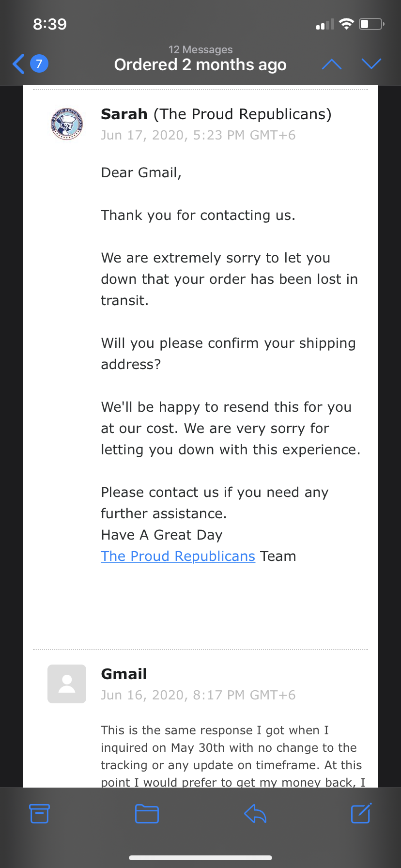
Task: Tap The Proud Republicans sender avatar logo
Action: 67,124
